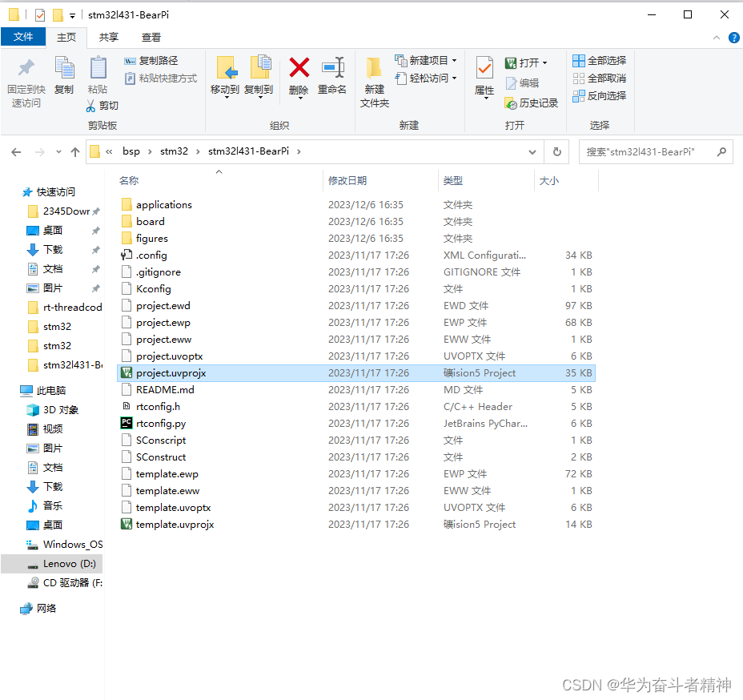
Task: Open the 共享 (Share) ribbon tab
Action: coord(108,36)
